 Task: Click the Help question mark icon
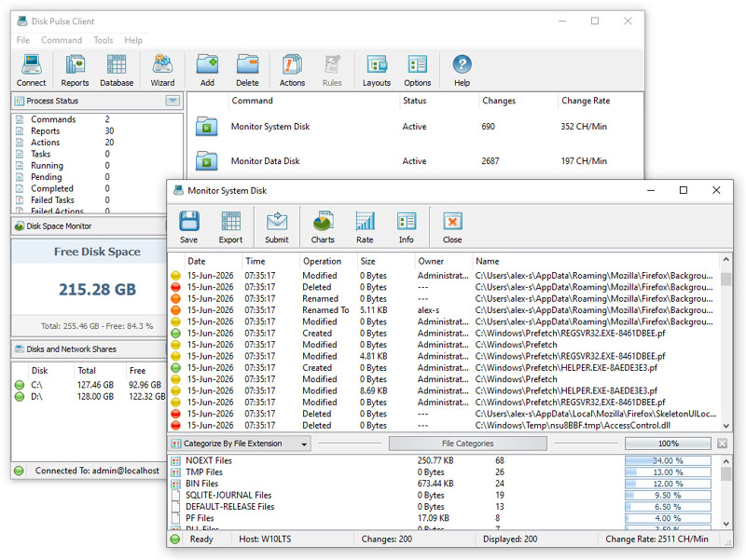[x=462, y=64]
